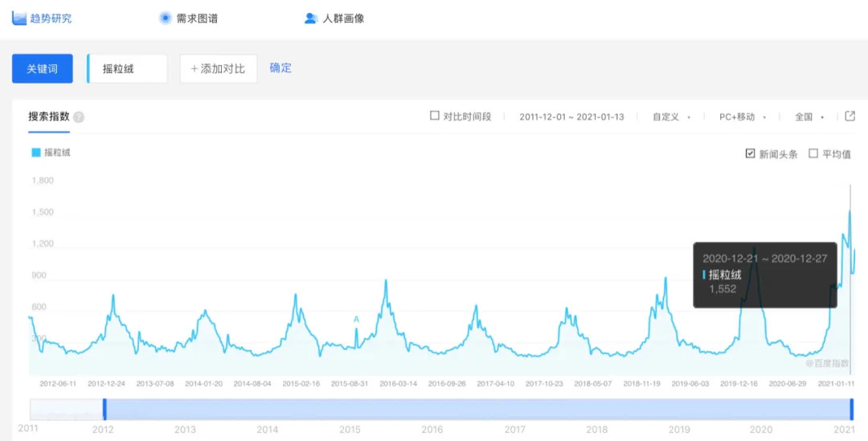Click the left handle of the time range slider

coord(104,409)
